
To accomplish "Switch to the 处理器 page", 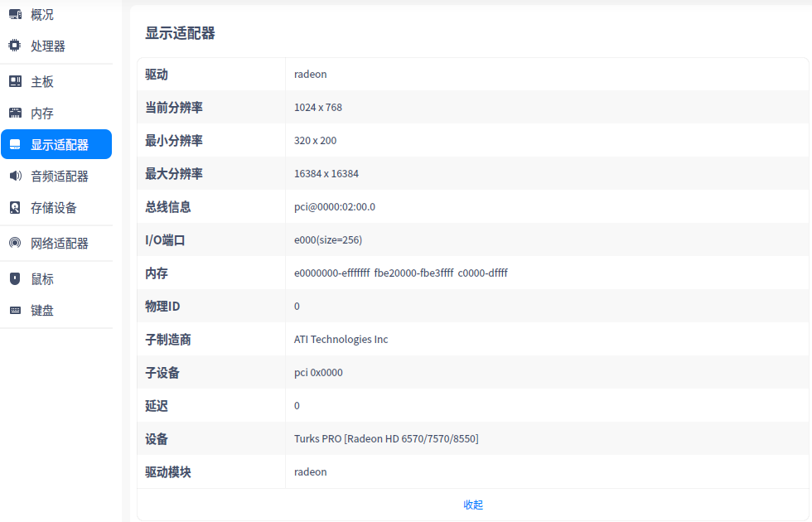I will pos(56,46).
